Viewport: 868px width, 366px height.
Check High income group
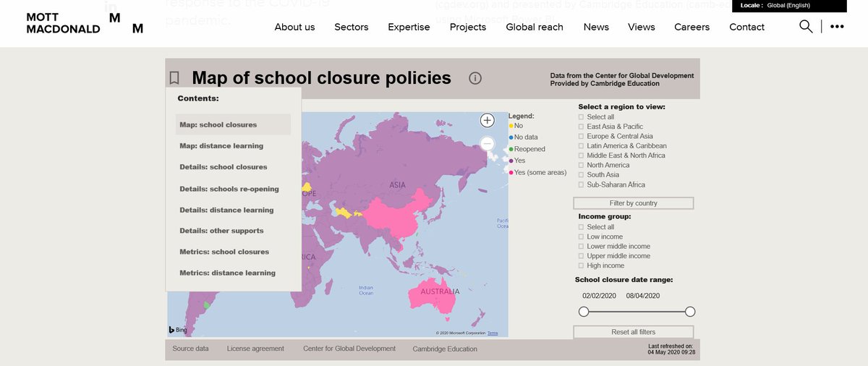click(581, 265)
